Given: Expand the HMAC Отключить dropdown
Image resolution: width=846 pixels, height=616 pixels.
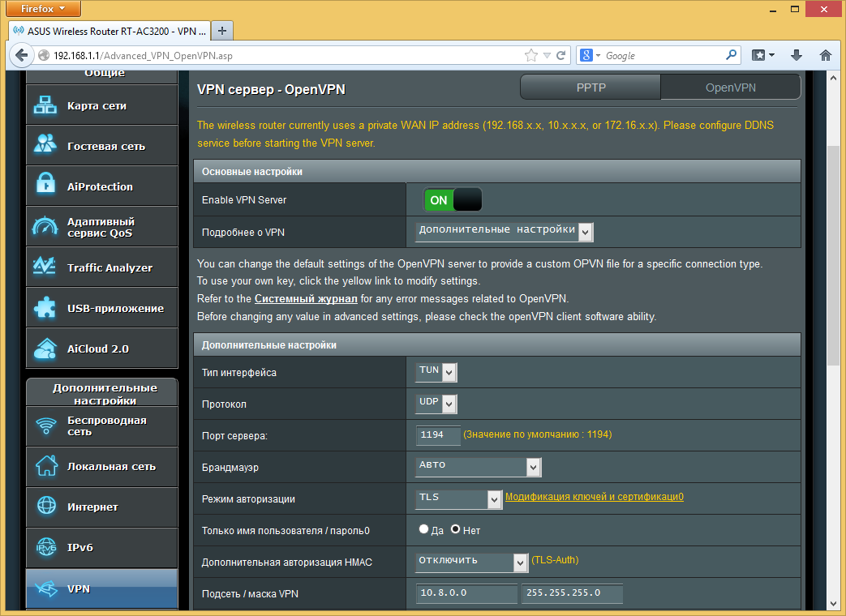Looking at the screenshot, I should coord(471,563).
